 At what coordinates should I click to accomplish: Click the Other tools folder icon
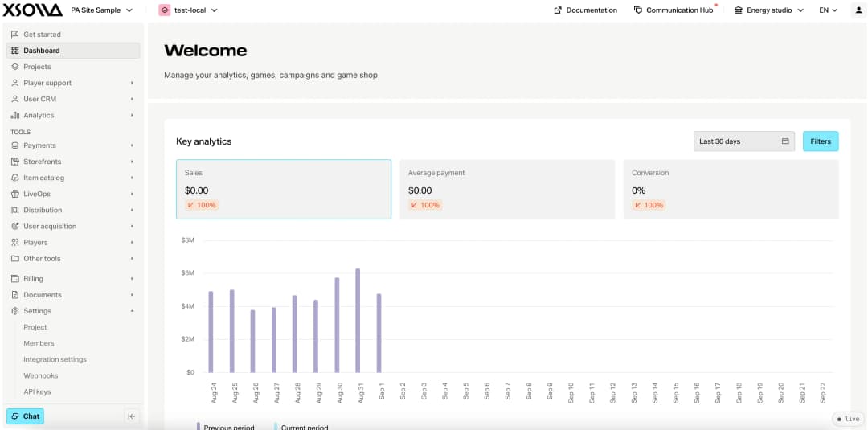pyautogui.click(x=15, y=259)
